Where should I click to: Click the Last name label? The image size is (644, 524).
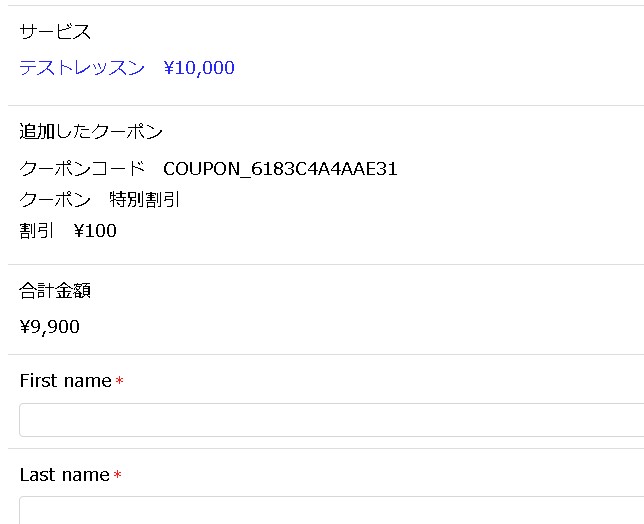64,475
